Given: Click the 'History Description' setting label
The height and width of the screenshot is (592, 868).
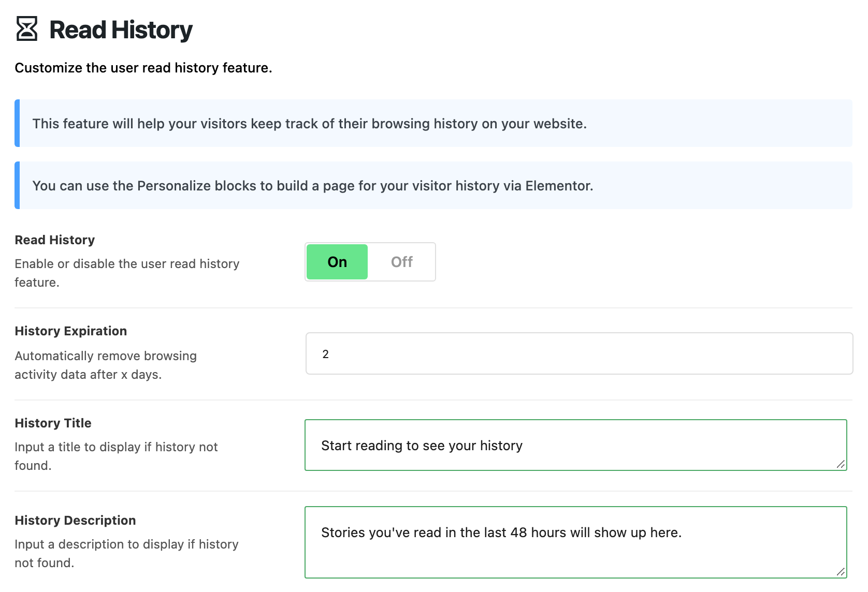Looking at the screenshot, I should pyautogui.click(x=76, y=521).
